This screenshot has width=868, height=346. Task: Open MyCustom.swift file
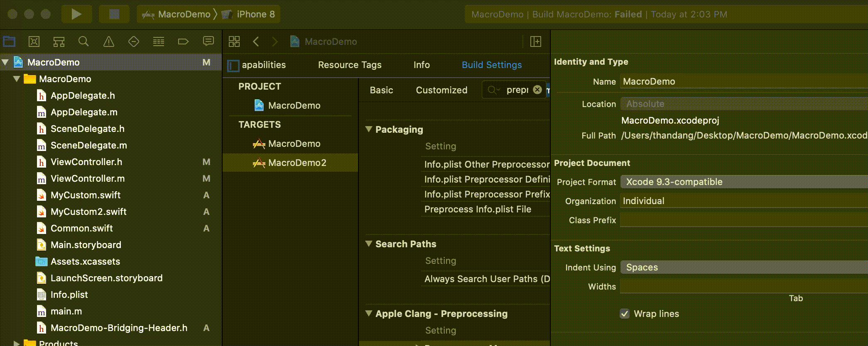86,195
